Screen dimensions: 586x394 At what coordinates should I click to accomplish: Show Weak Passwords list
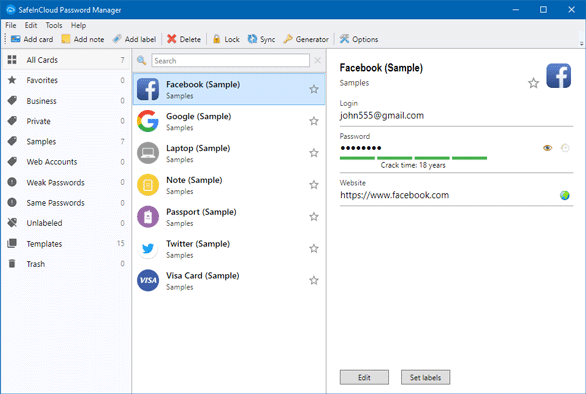pos(66,182)
